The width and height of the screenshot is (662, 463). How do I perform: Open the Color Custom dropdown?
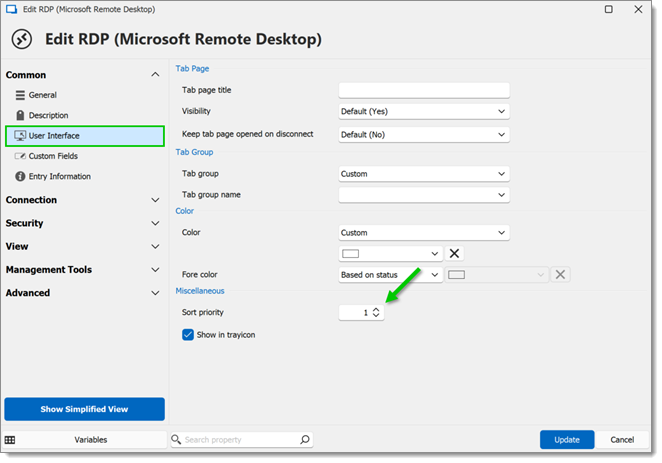(424, 233)
